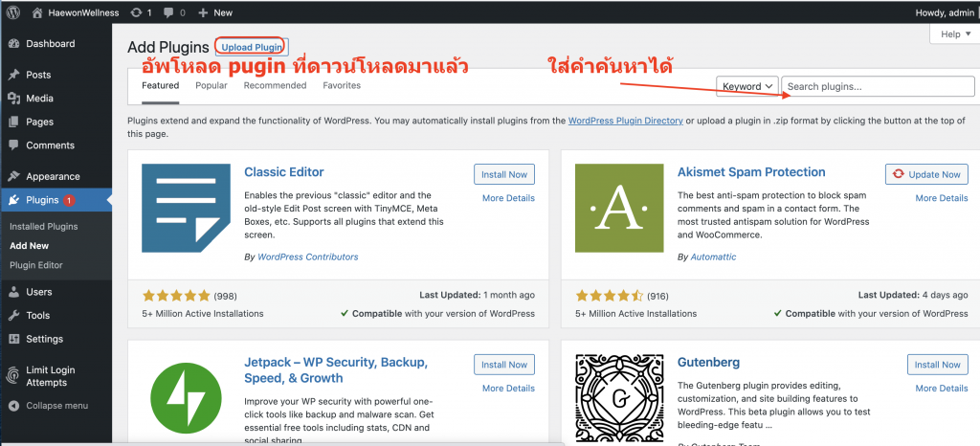
Task: Select Add New submenu item
Action: tap(30, 245)
